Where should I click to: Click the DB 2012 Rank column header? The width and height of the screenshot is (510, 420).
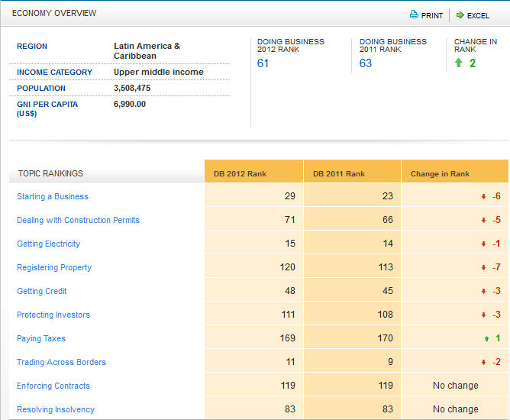click(240, 173)
